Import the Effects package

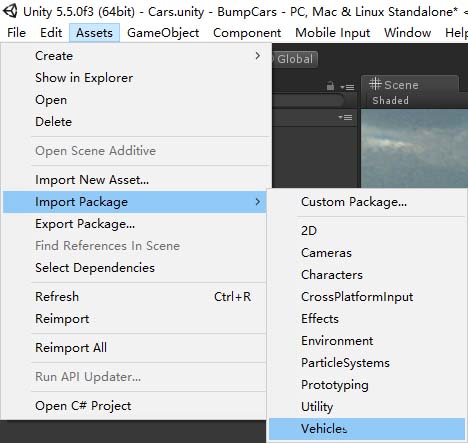(x=367, y=318)
